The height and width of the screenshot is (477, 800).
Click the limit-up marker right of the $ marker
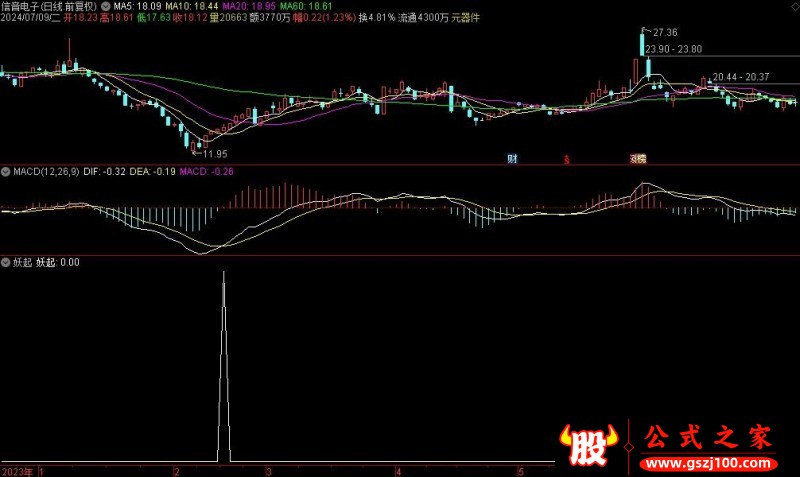pos(638,159)
